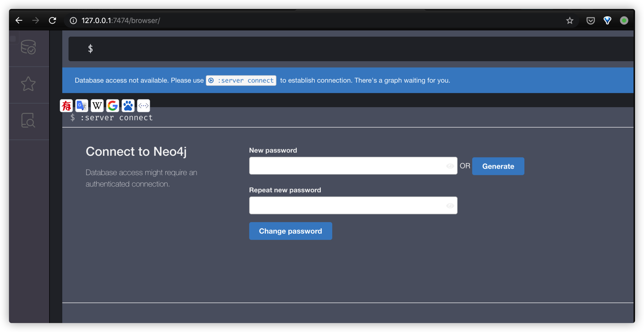
Task: Bookmark this page with star icon
Action: click(570, 20)
